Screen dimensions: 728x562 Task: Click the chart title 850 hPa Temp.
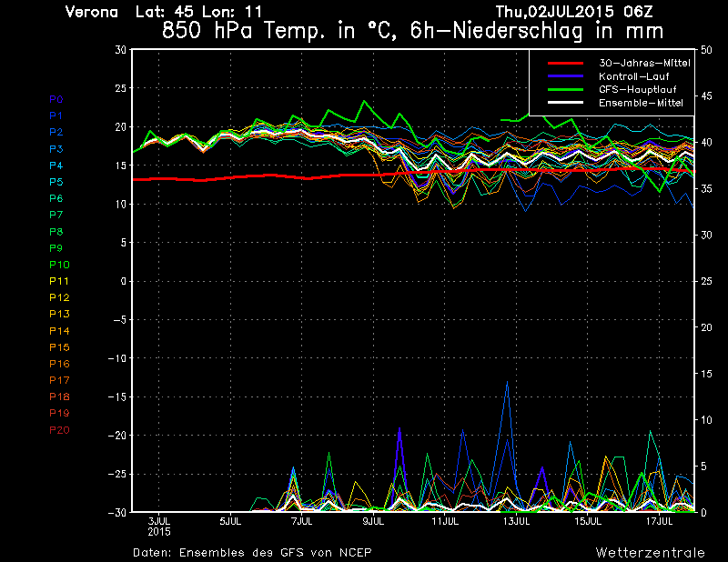413,31
